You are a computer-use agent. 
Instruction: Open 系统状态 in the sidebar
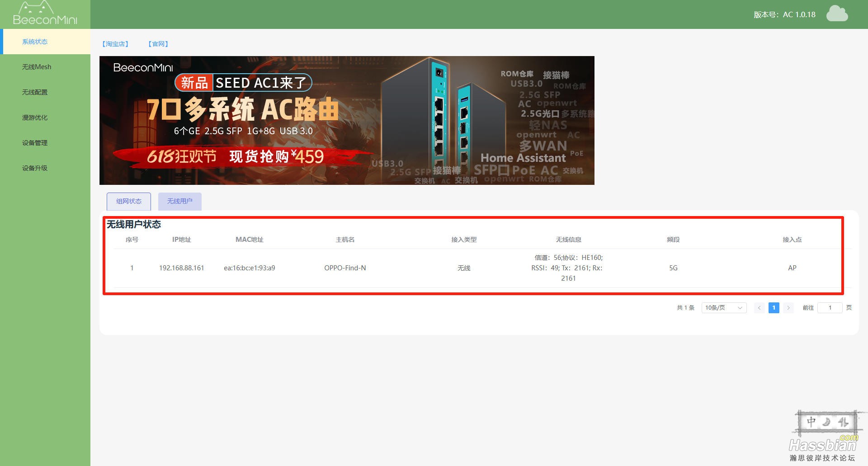45,42
